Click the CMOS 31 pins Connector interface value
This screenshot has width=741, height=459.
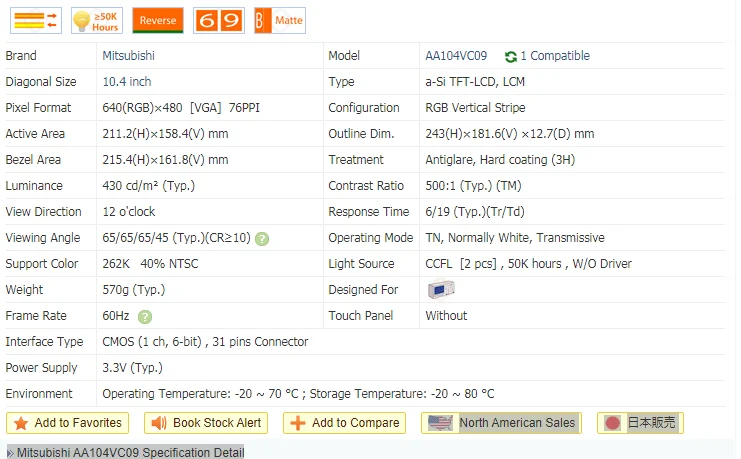click(205, 342)
